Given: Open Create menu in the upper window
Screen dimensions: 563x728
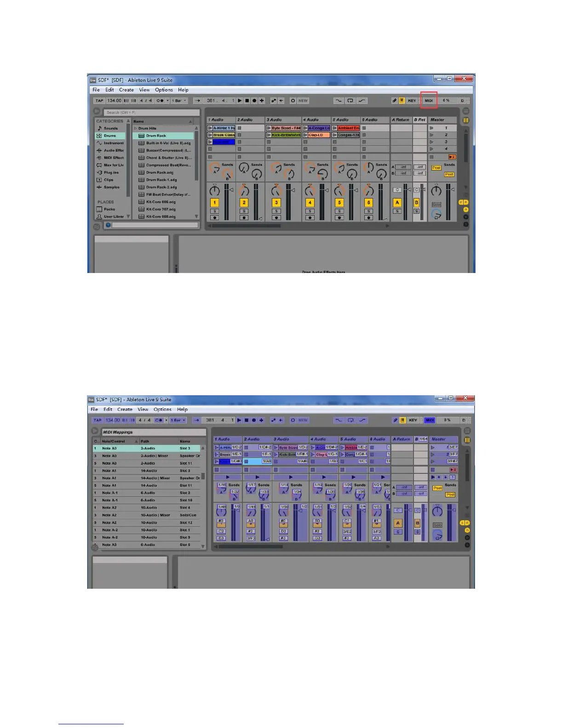Looking at the screenshot, I should [126, 90].
